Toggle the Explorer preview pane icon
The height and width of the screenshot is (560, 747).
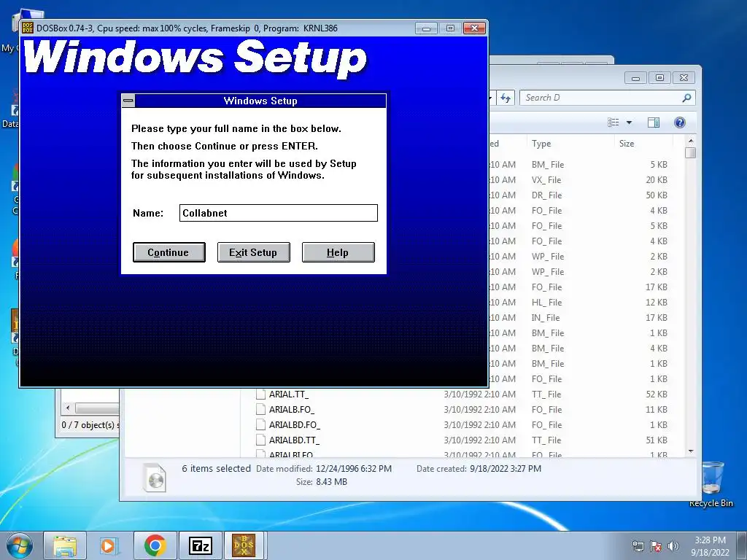(x=654, y=122)
